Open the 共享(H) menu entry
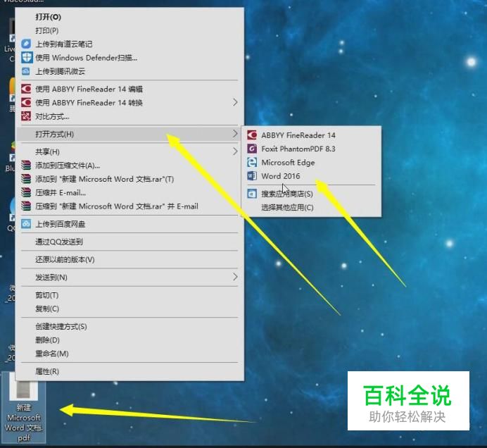 point(129,151)
